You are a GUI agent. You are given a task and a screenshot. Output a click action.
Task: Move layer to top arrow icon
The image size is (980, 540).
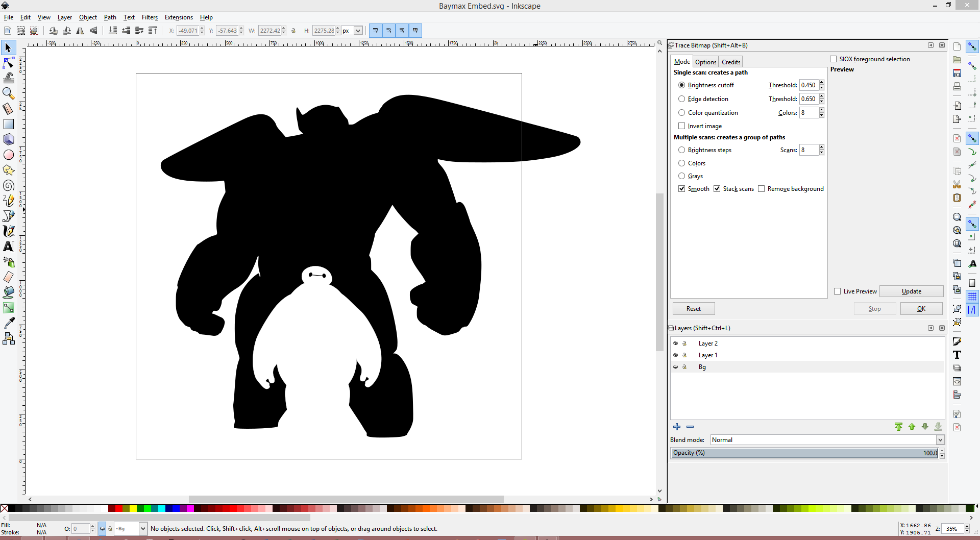[898, 427]
